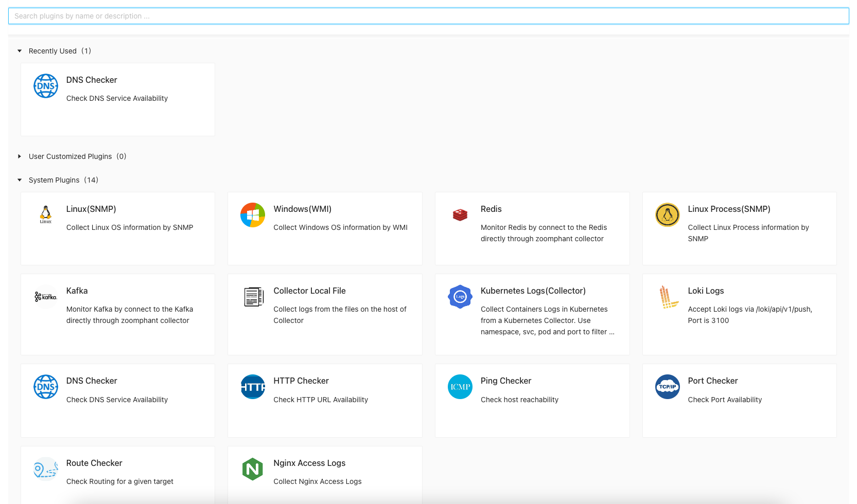Screen dimensions: 857x504
Task: Select the Loki Logs icon
Action: coord(668,297)
